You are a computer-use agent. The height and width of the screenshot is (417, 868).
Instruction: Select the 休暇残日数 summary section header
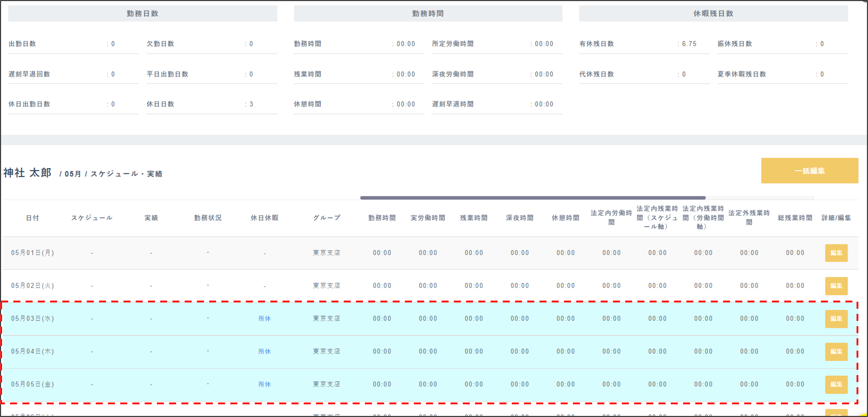point(713,13)
